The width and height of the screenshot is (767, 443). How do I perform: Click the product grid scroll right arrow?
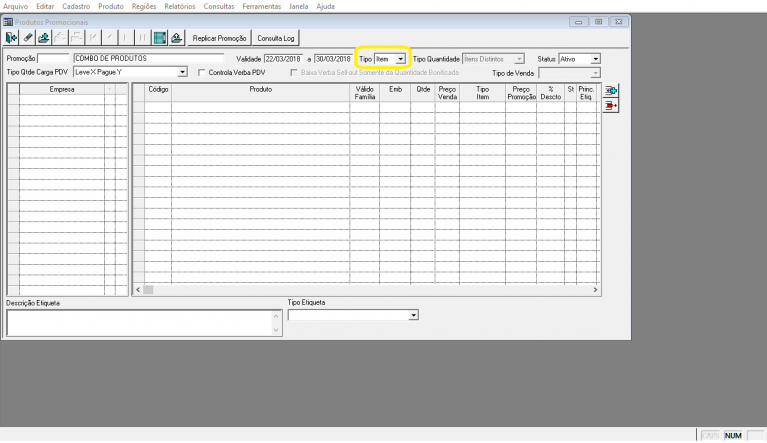coord(595,290)
